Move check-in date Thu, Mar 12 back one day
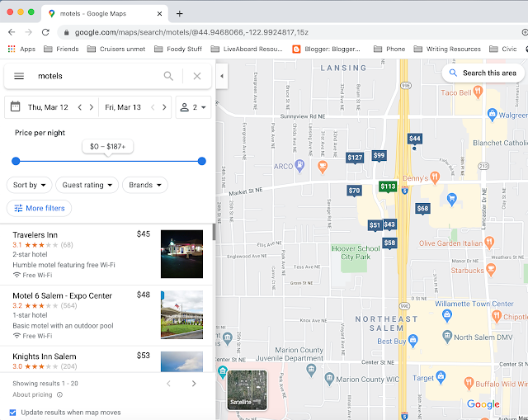This screenshot has width=528, height=420. tap(80, 107)
